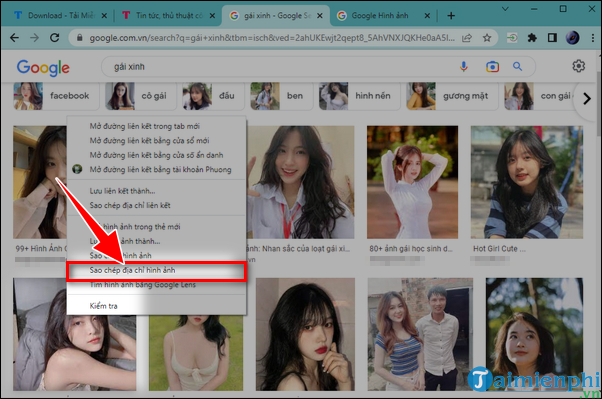602x399 pixels.
Task: Click the gương mặt suggestion chip
Action: pyautogui.click(x=452, y=96)
